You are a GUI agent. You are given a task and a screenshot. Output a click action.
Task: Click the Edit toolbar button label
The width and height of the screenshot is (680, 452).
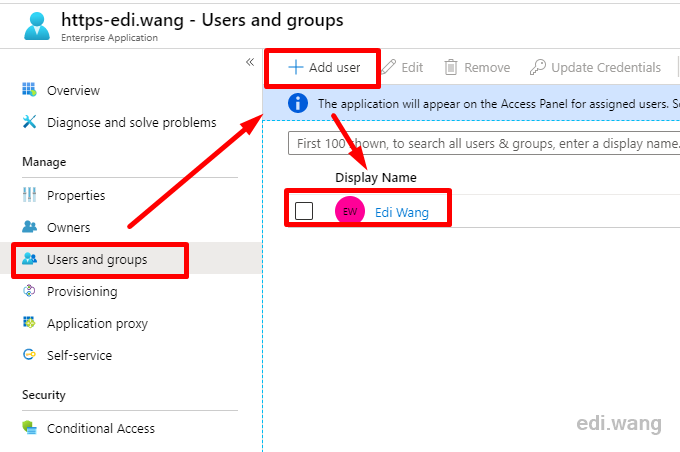(412, 68)
